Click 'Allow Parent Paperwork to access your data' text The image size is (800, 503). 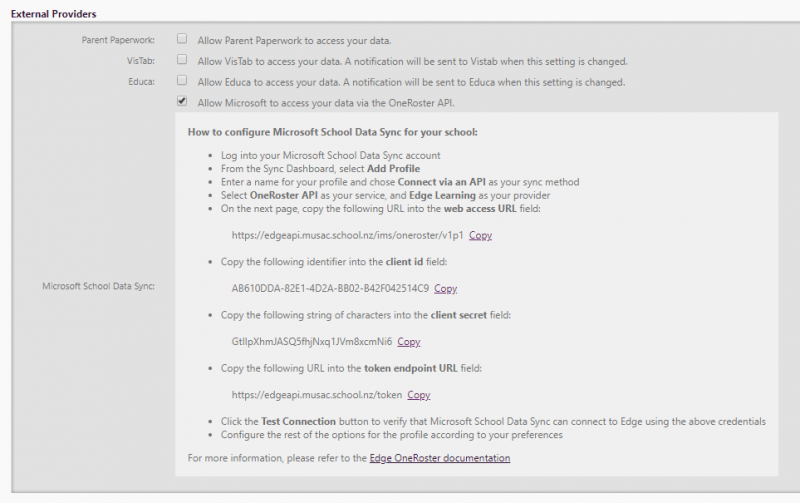click(x=294, y=40)
